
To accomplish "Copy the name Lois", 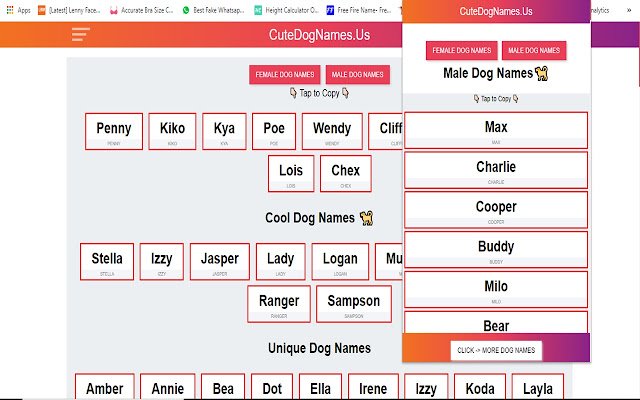I will (x=291, y=173).
